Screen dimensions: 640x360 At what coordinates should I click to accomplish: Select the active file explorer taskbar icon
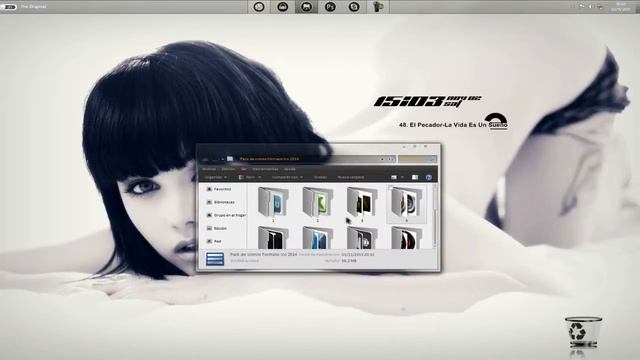pos(306,7)
